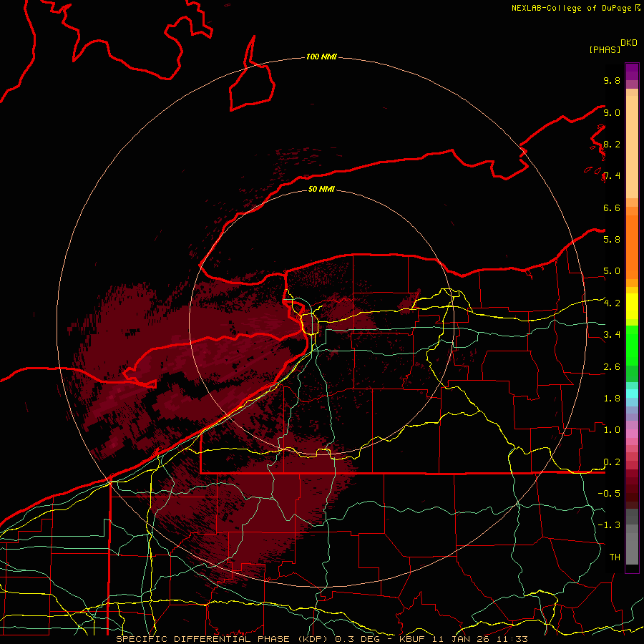Click the 1.0 value on color scale
Screen dimensions: 644x644
[x=612, y=430]
